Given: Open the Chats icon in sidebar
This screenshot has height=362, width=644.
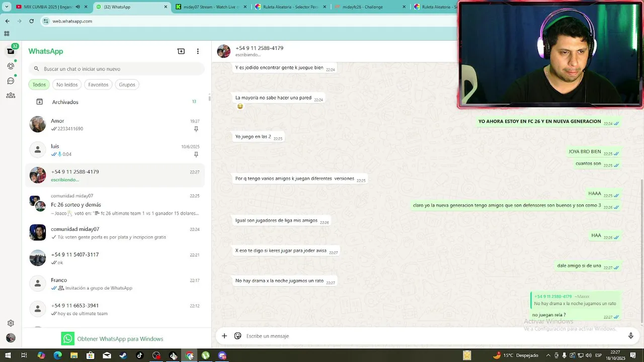Looking at the screenshot, I should pyautogui.click(x=11, y=51).
